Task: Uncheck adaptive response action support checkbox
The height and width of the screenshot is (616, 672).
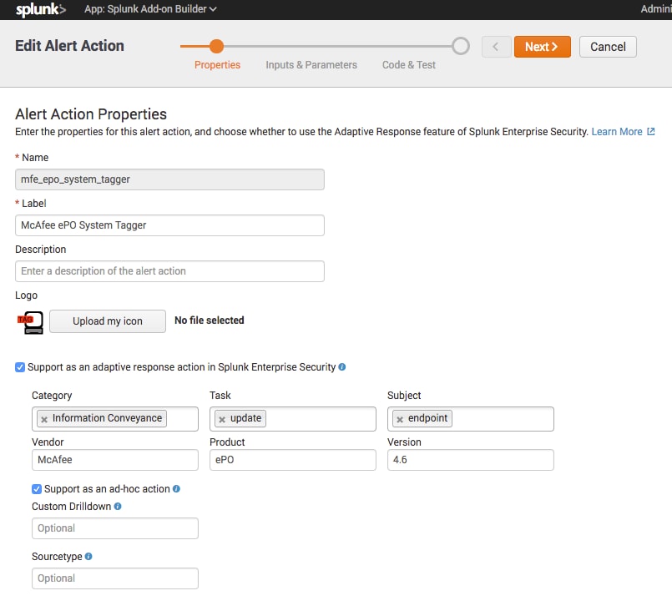Action: coord(20,367)
